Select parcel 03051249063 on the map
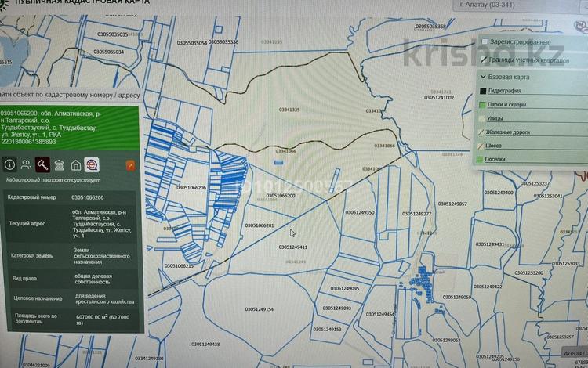The width and height of the screenshot is (588, 368). [x=446, y=340]
